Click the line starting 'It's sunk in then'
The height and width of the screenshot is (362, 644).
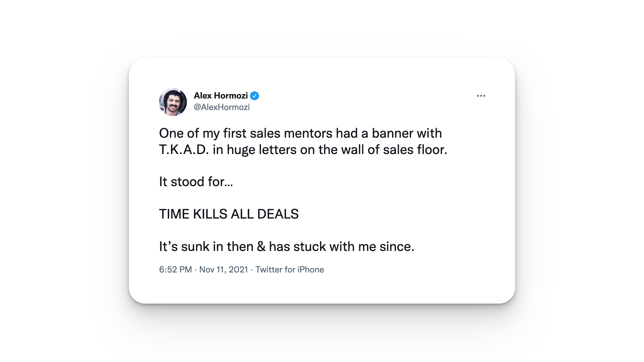point(287,246)
